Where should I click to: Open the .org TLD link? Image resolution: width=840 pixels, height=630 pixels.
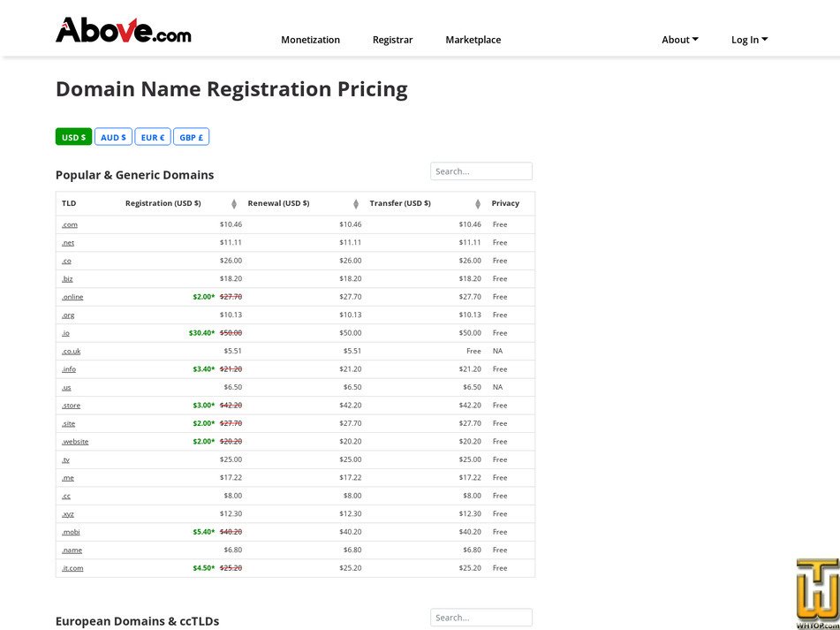coord(68,315)
